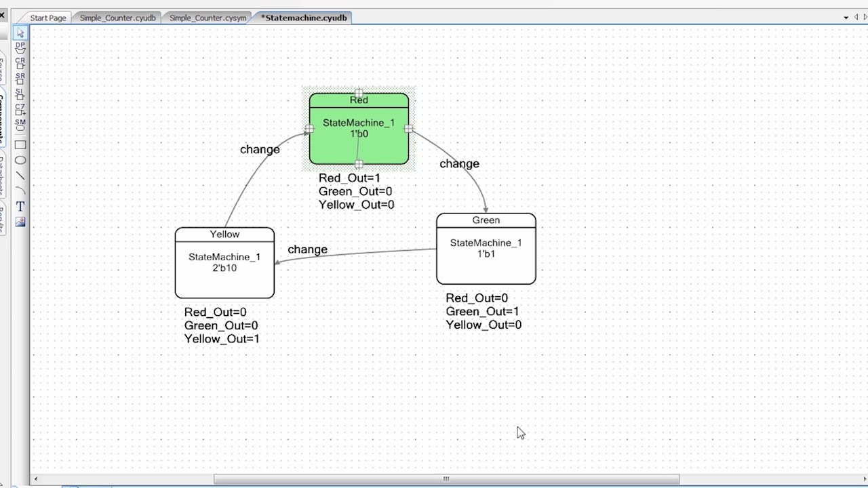Pick the C7 count7 tool
868x488 pixels.
pyautogui.click(x=20, y=110)
